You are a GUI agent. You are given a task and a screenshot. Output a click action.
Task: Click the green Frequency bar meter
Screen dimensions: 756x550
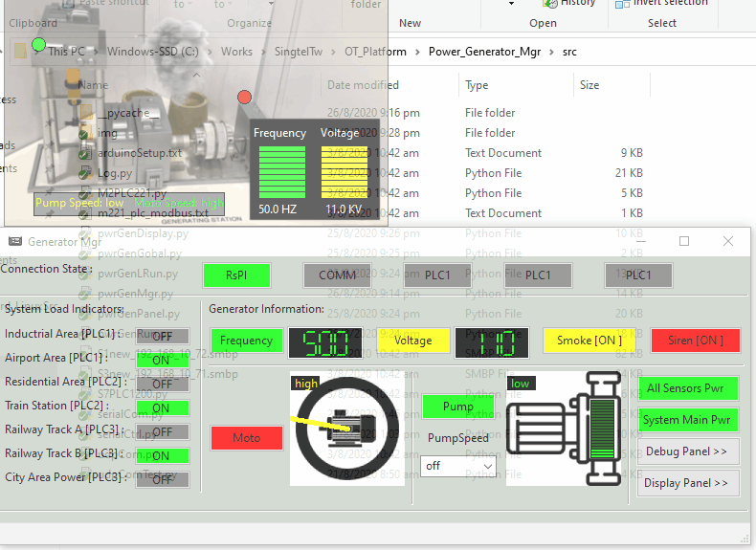(x=282, y=172)
